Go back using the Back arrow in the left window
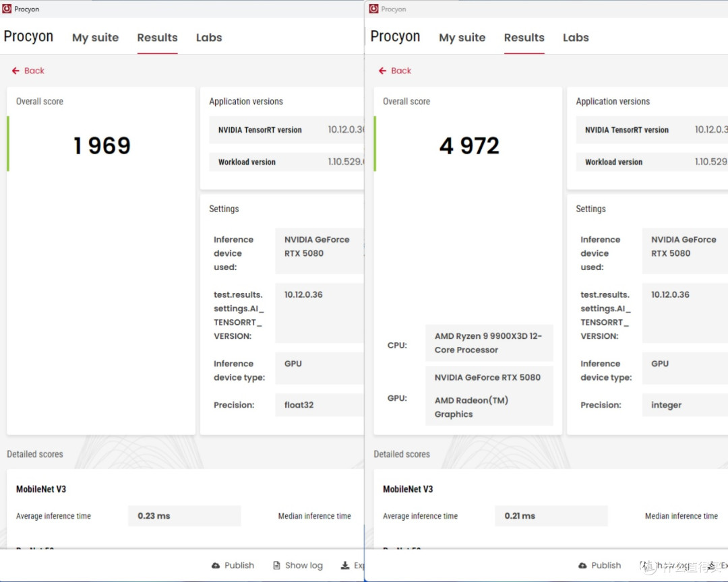This screenshot has height=582, width=728. pyautogui.click(x=28, y=71)
